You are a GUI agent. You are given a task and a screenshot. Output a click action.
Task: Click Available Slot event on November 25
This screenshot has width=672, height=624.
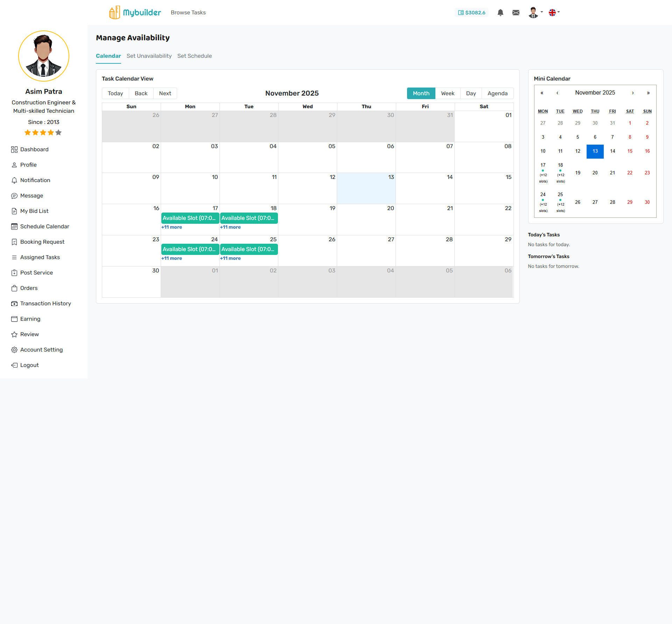pyautogui.click(x=248, y=249)
